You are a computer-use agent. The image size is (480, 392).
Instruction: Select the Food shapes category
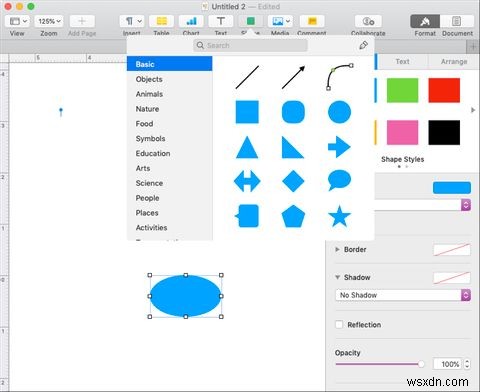169,124
